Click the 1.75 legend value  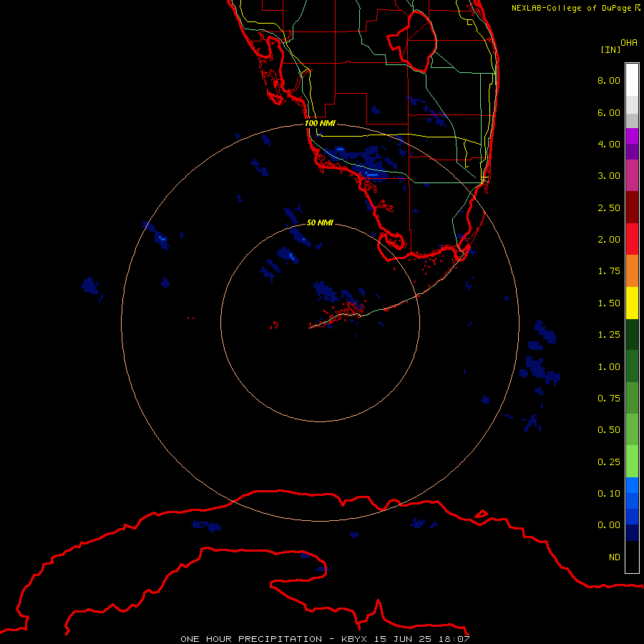click(x=609, y=271)
